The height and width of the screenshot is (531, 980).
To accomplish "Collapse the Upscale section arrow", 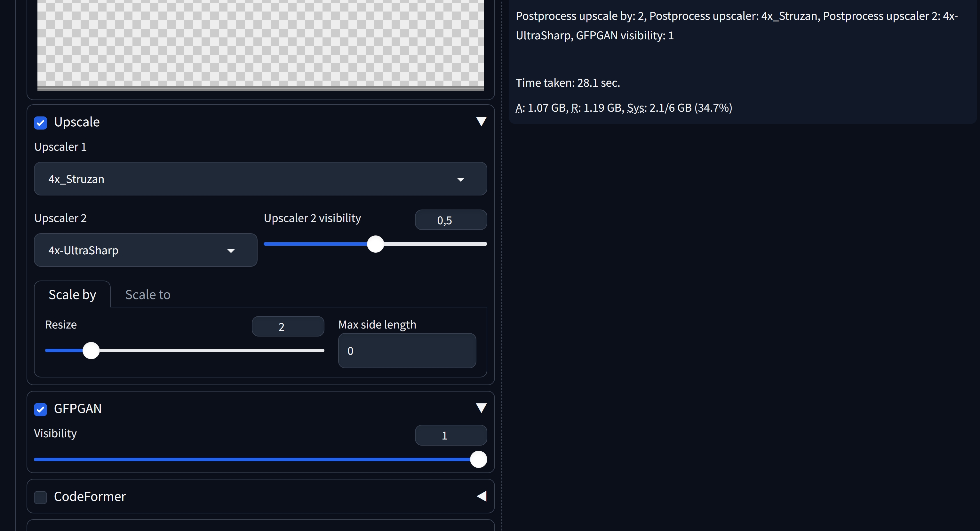I will [x=481, y=121].
